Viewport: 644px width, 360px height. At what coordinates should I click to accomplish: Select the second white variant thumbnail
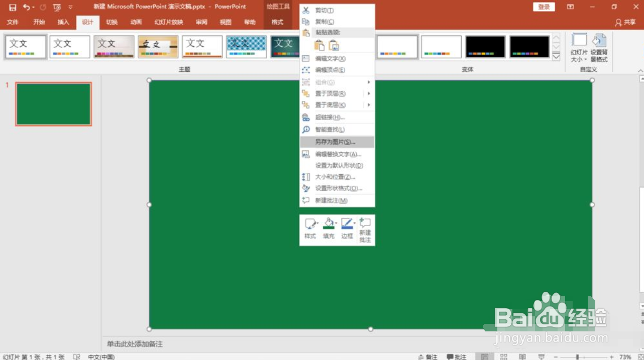click(442, 47)
